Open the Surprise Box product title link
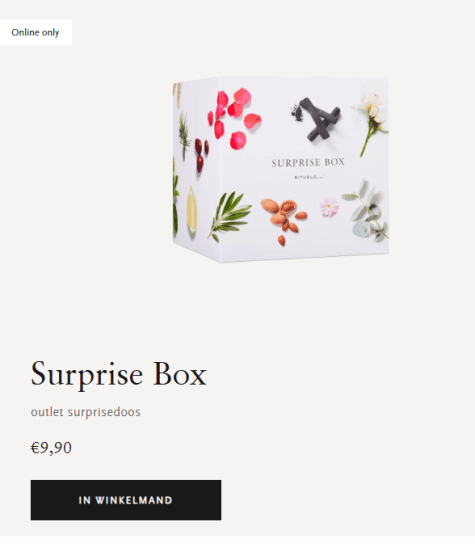 119,374
